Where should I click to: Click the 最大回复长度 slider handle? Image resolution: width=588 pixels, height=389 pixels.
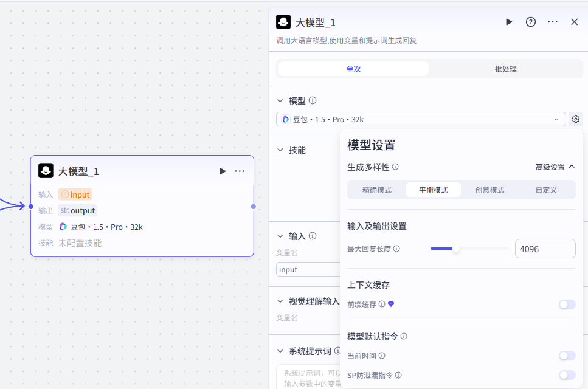point(456,249)
